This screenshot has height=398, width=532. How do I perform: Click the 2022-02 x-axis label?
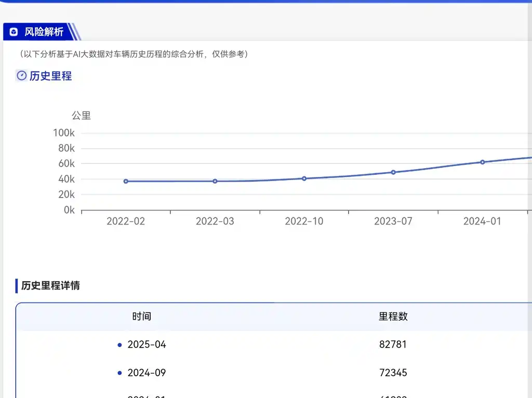[x=126, y=222]
